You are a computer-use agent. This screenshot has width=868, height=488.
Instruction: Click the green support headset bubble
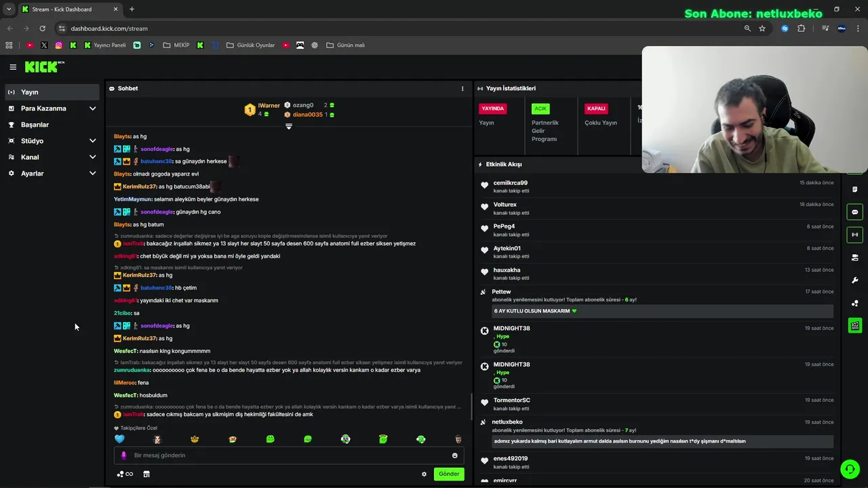point(850,469)
